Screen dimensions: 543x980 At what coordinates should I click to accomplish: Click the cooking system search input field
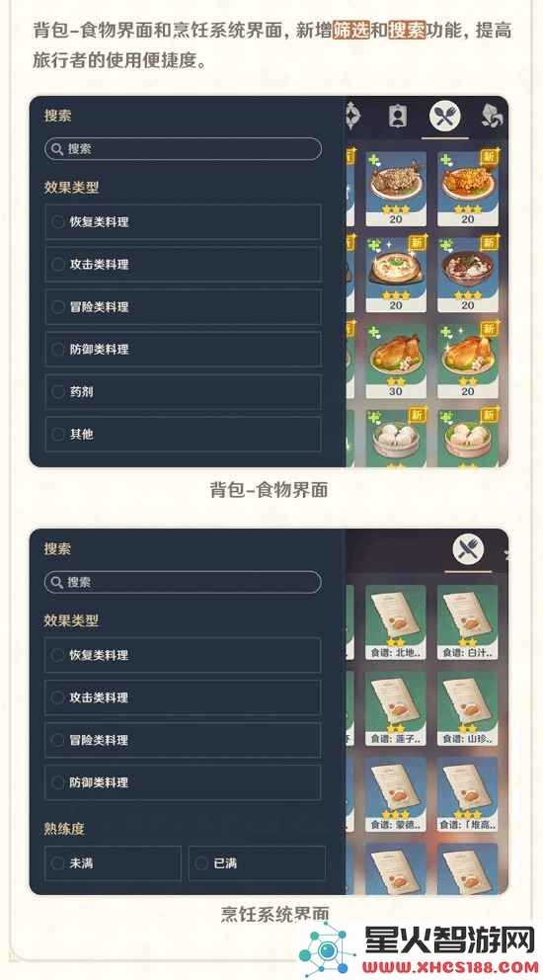tap(183, 583)
